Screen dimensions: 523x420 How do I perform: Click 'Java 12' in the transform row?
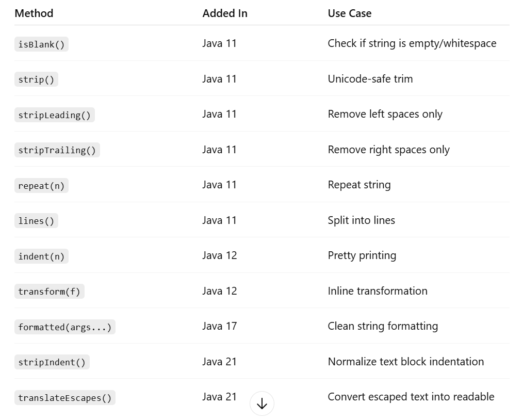point(220,291)
